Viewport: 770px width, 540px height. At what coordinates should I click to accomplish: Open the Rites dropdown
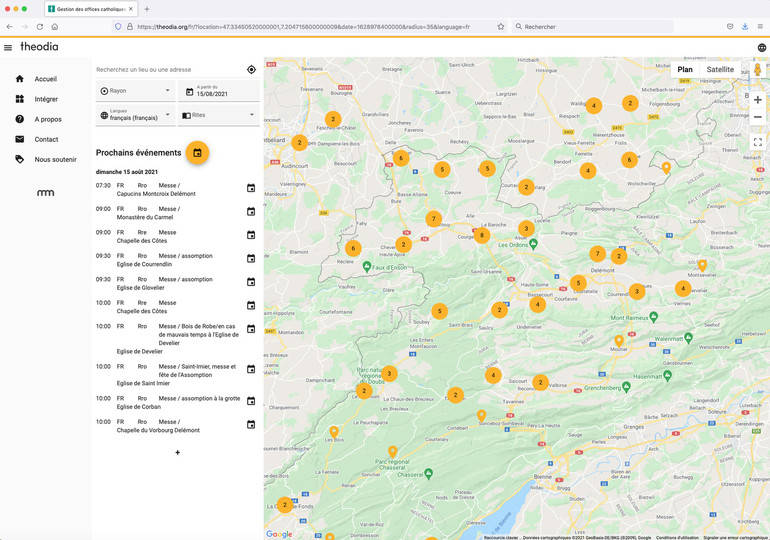pos(219,115)
